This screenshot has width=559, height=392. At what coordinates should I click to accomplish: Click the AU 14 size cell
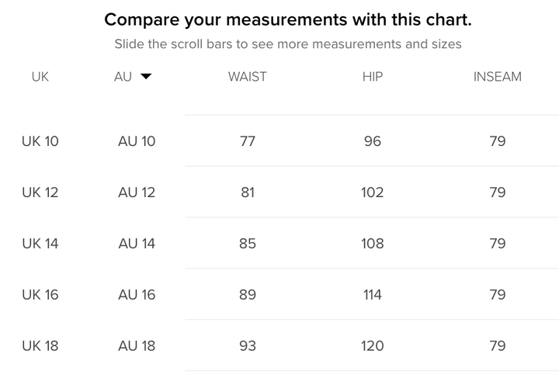(137, 244)
